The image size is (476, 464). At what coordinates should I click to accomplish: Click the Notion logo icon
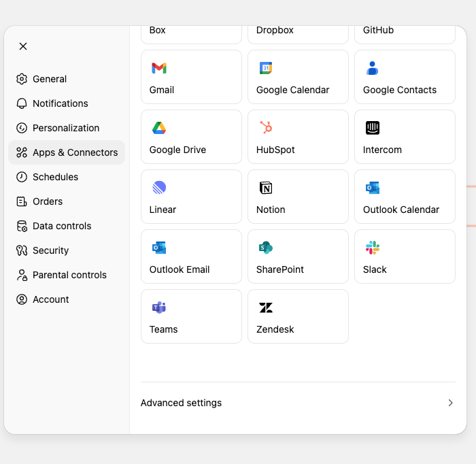click(266, 188)
